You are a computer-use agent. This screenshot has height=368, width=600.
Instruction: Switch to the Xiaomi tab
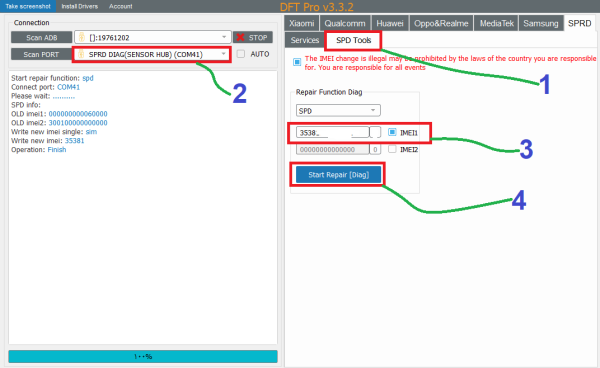pos(302,23)
